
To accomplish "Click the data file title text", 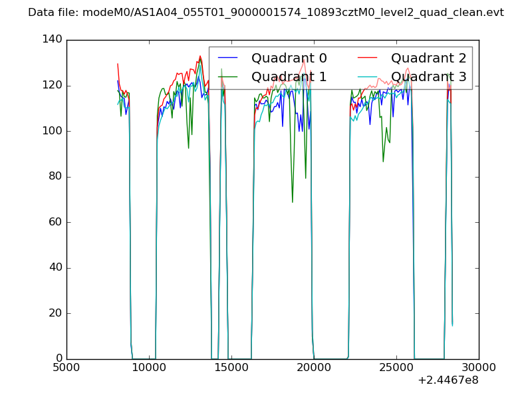I will coord(266,13).
